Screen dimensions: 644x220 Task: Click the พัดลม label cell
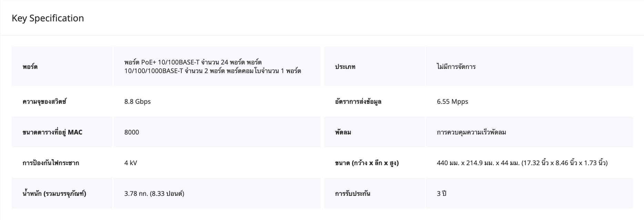click(x=343, y=132)
